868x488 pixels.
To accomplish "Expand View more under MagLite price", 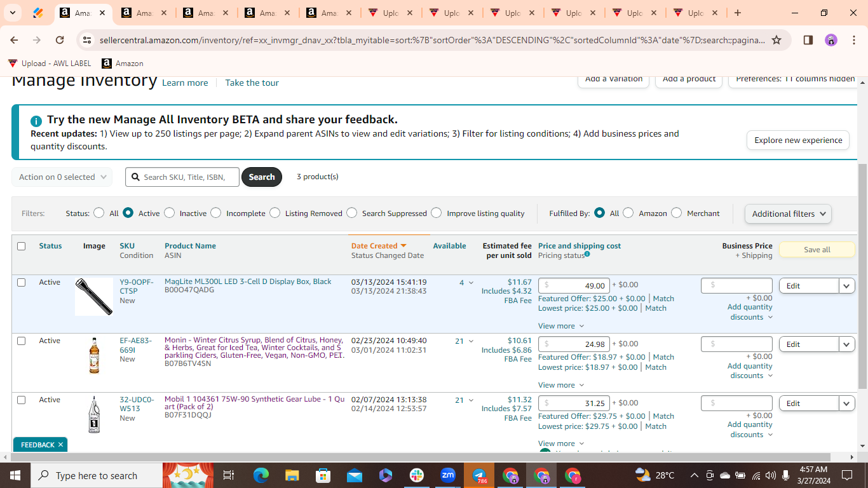I will 561,326.
